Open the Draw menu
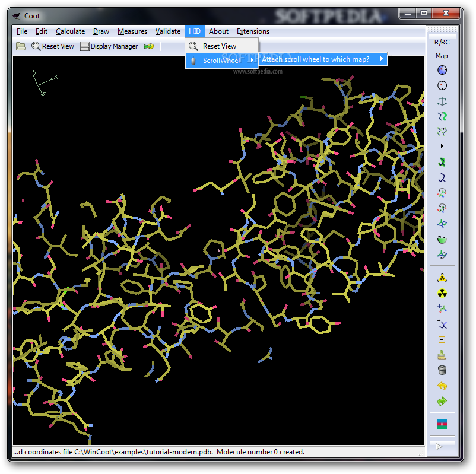The image size is (476, 474). (x=101, y=31)
